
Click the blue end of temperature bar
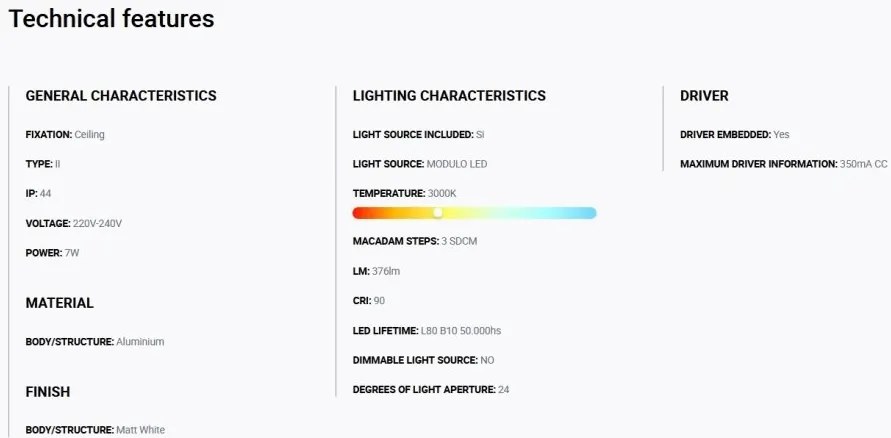coord(590,213)
